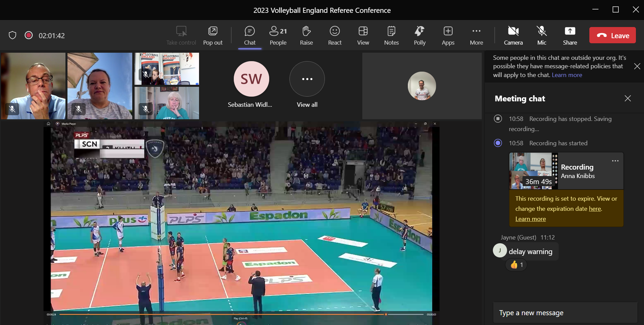Open the People list with 21 participants

(278, 35)
